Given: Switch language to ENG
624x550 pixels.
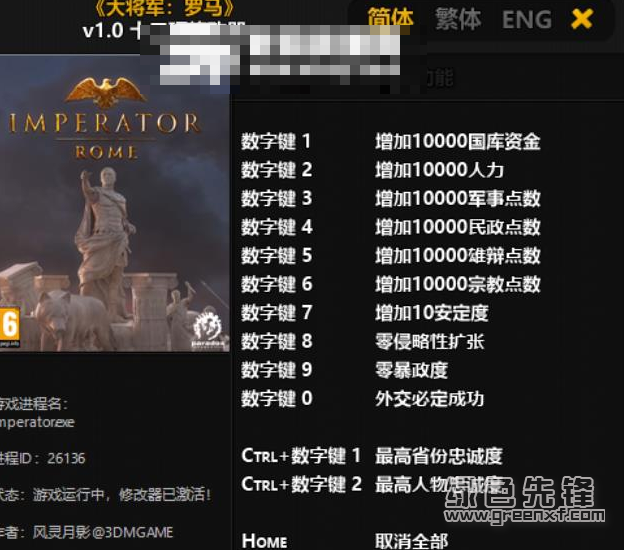Looking at the screenshot, I should [x=526, y=20].
